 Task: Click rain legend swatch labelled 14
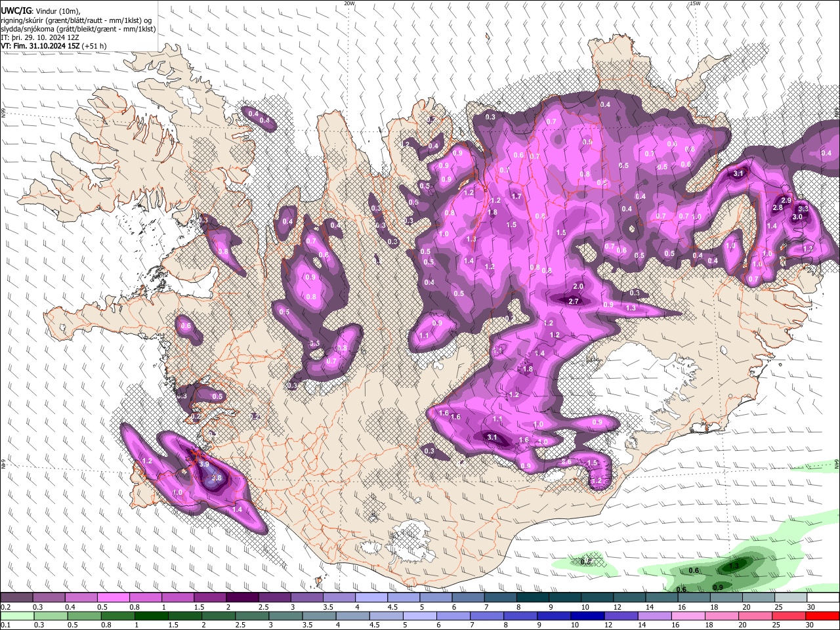coord(654,616)
